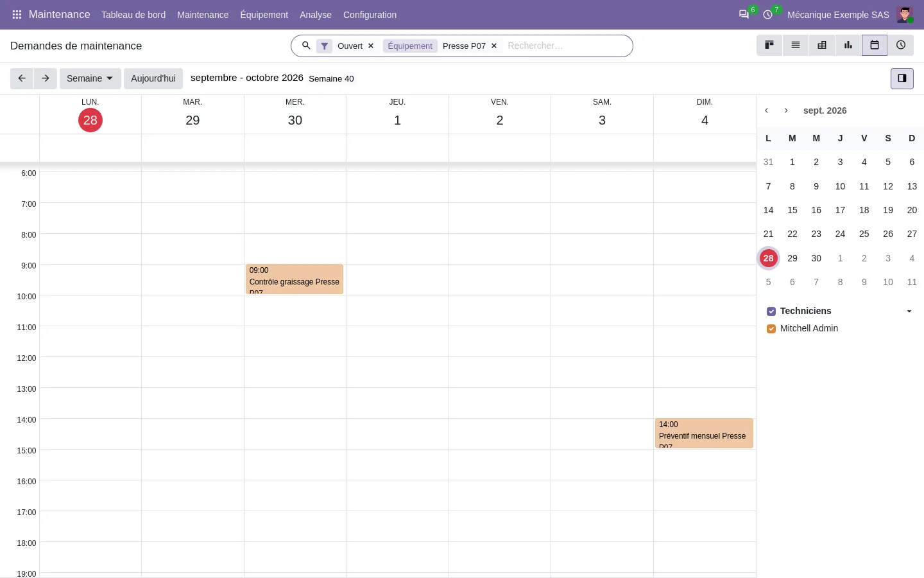
Task: Open the messages conversation icon
Action: tap(744, 15)
